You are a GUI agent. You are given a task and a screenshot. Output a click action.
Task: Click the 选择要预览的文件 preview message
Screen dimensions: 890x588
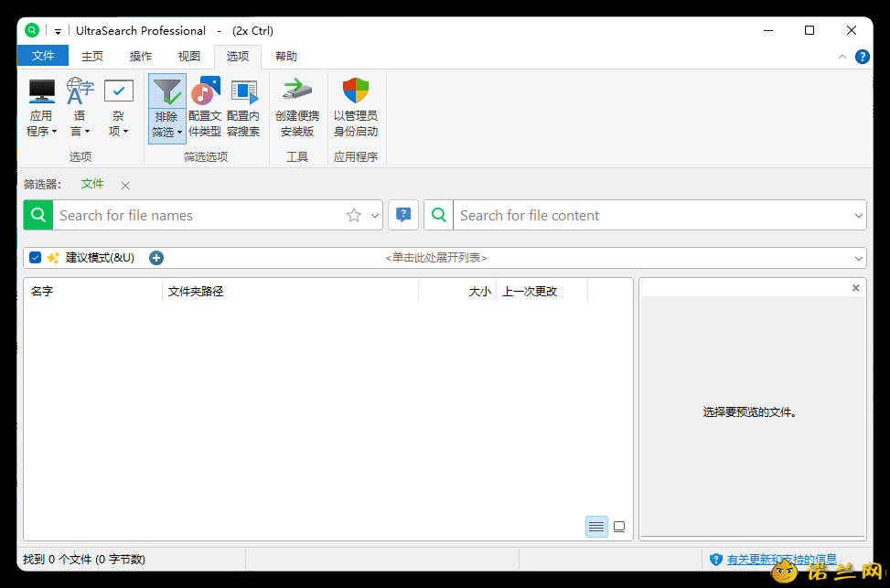750,412
